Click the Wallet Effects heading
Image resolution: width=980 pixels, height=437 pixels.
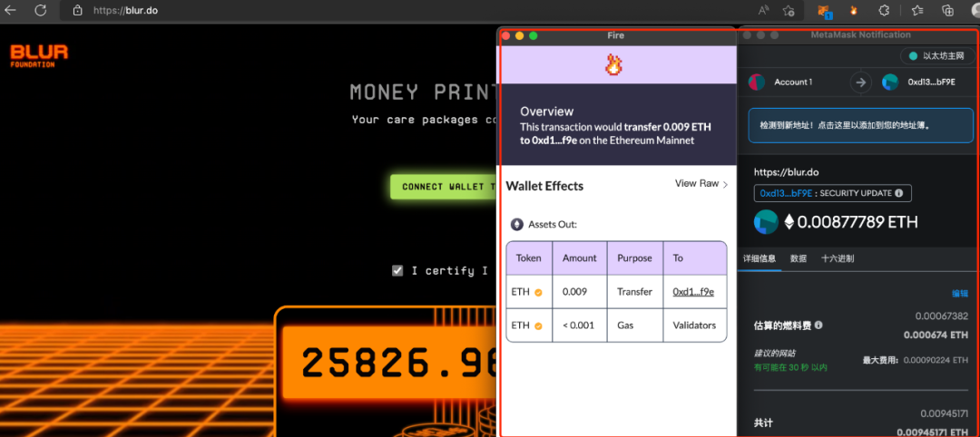[544, 186]
